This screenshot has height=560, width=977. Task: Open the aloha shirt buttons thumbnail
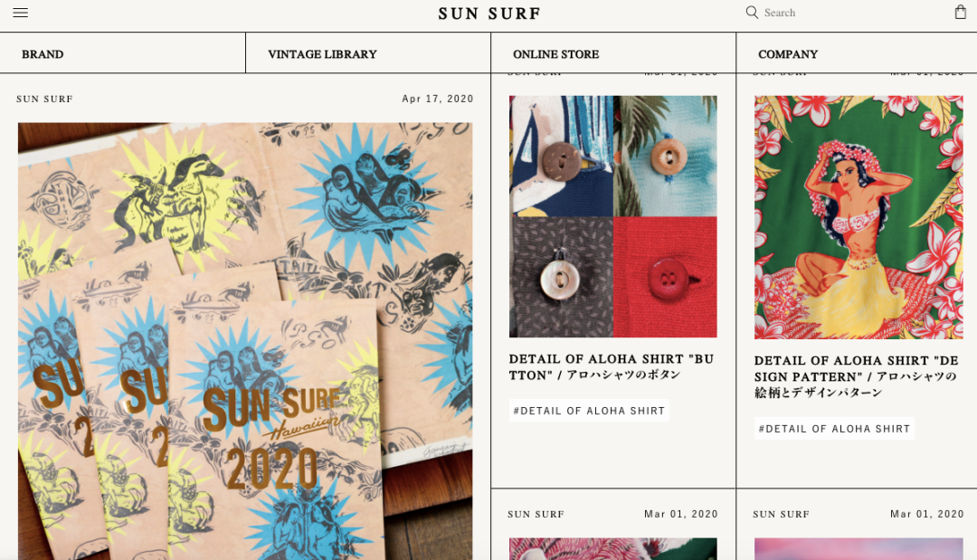coord(613,216)
